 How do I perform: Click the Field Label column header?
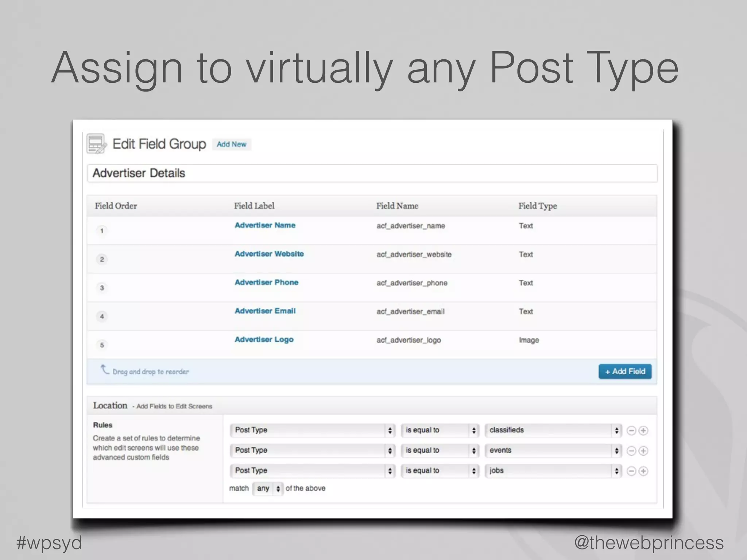(254, 206)
